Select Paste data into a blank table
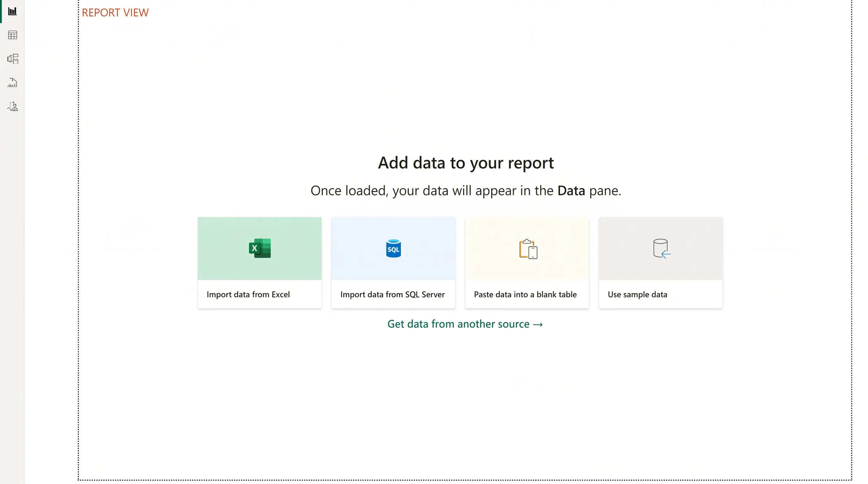868x484 pixels. [527, 262]
